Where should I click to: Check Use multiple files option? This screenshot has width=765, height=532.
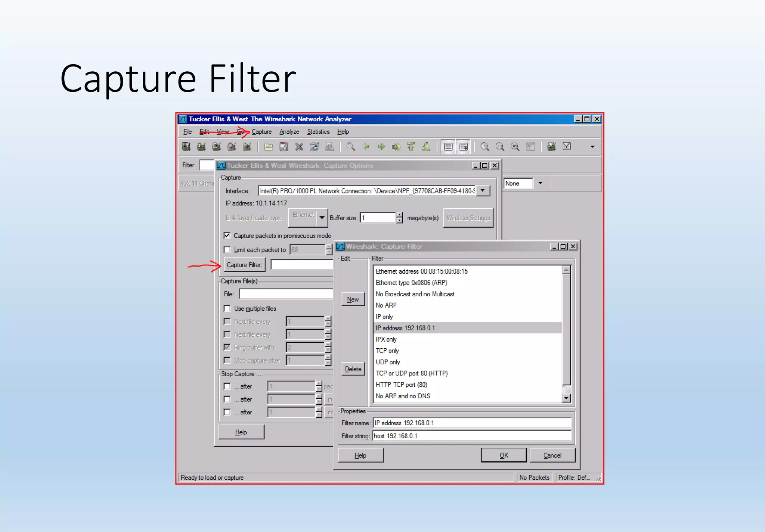227,308
